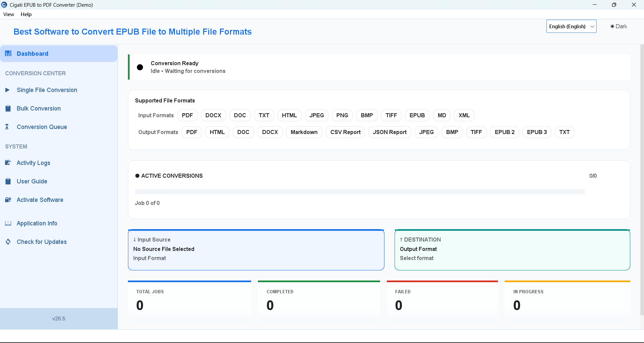Open the Help menu
Screen dimensions: 644x343
tap(26, 14)
